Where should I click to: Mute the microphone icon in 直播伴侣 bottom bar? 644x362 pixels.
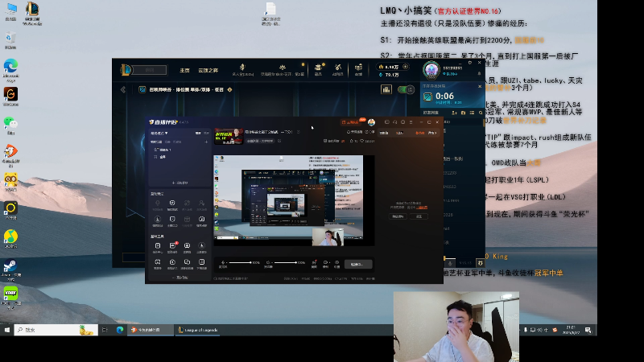(223, 262)
